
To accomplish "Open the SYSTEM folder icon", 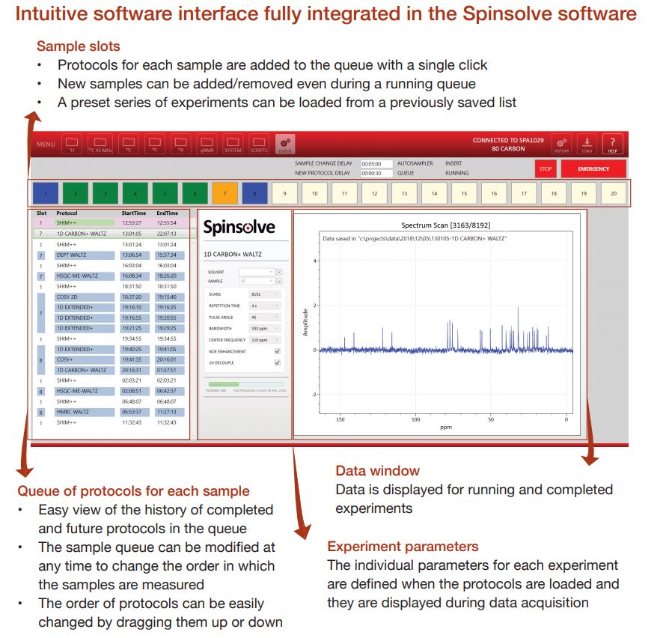I will click(233, 144).
